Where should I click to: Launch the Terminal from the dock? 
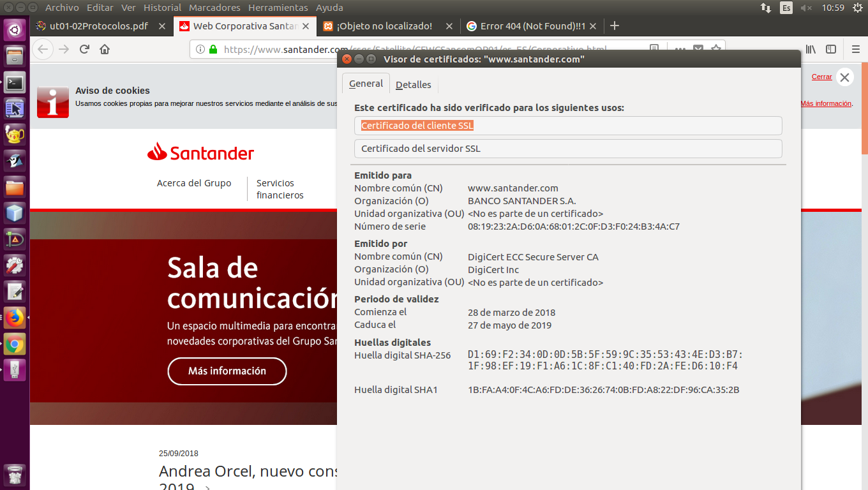click(15, 82)
